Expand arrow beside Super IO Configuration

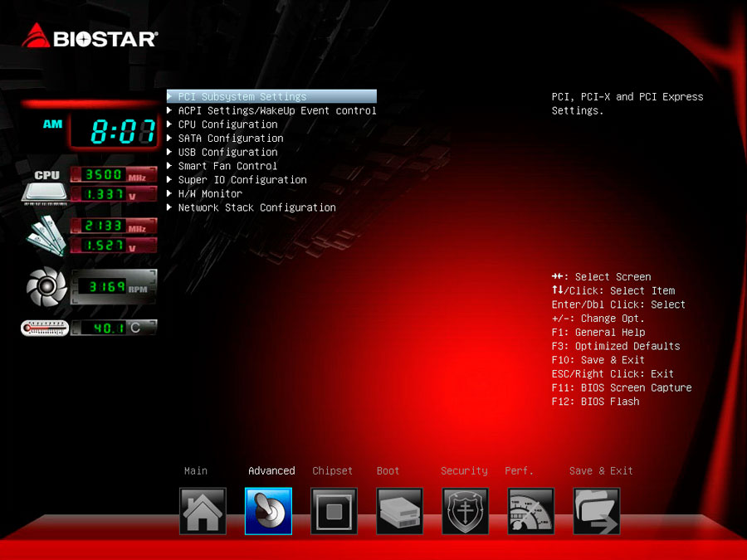point(169,179)
